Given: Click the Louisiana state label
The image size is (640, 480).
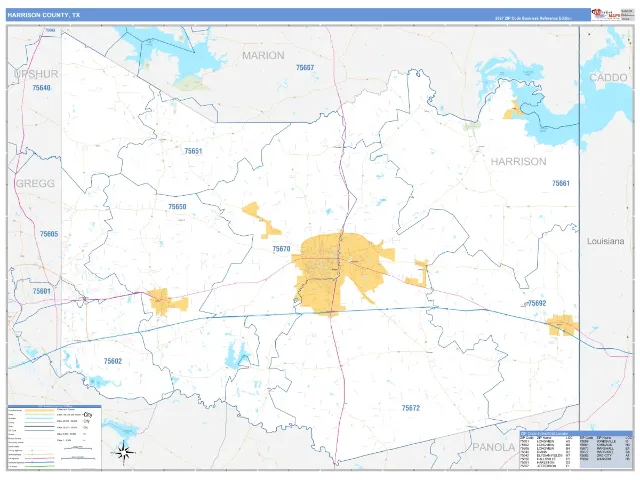Looking at the screenshot, I should click(x=605, y=241).
